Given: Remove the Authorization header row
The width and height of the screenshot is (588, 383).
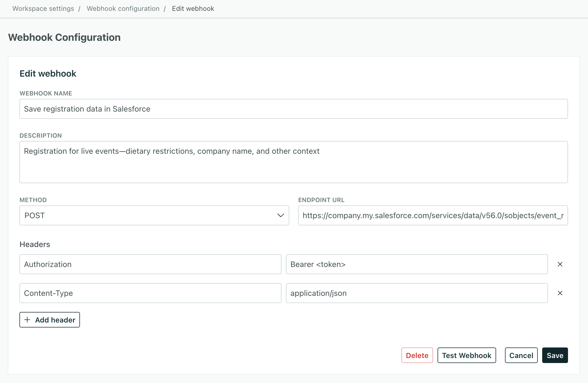Looking at the screenshot, I should point(560,264).
